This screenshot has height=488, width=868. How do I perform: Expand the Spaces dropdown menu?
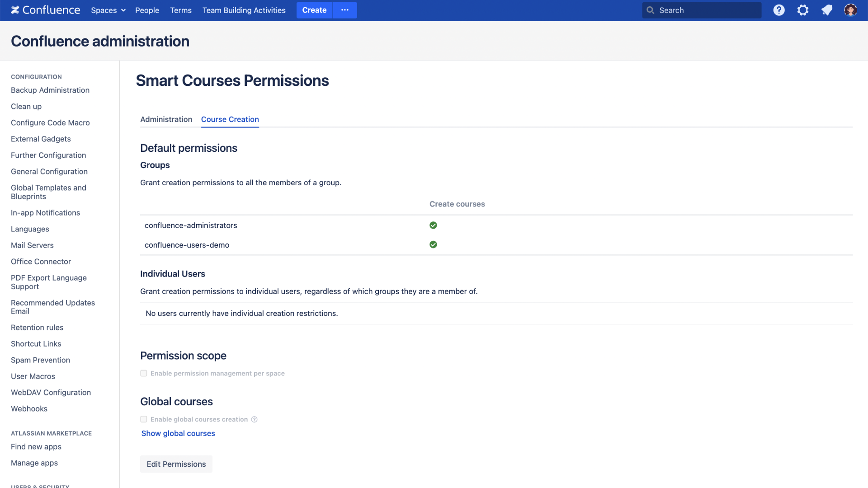click(x=108, y=10)
